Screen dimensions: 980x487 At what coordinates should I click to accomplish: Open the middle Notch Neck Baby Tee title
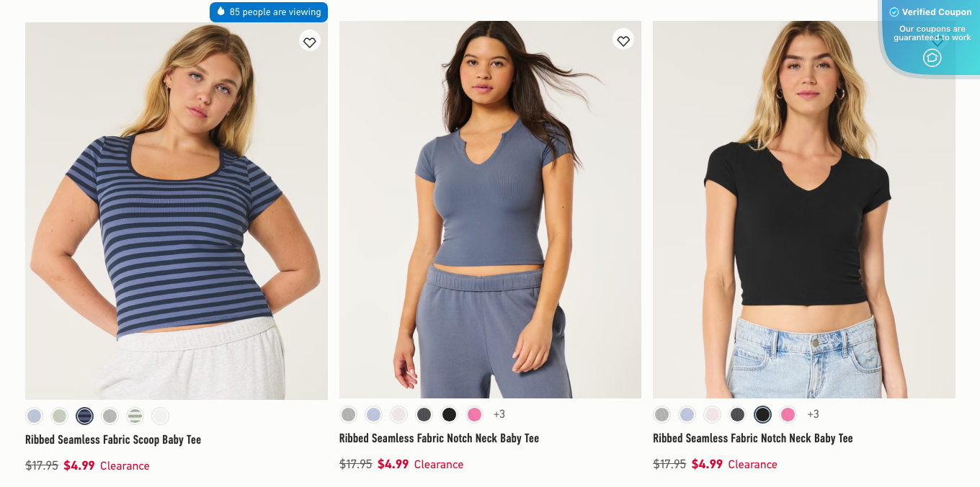pyautogui.click(x=439, y=438)
